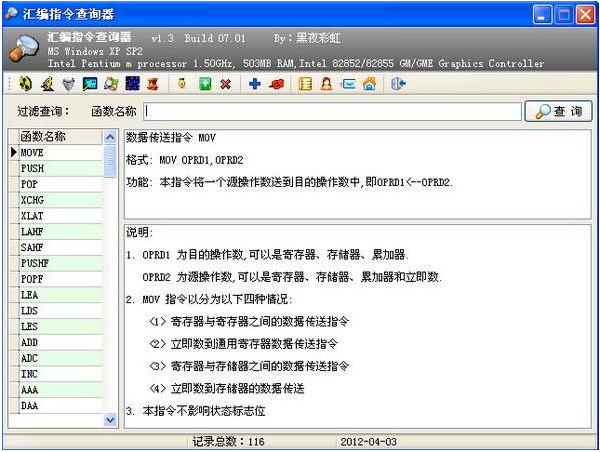Select the INC instruction row
The height and width of the screenshot is (452, 600).
pos(60,374)
